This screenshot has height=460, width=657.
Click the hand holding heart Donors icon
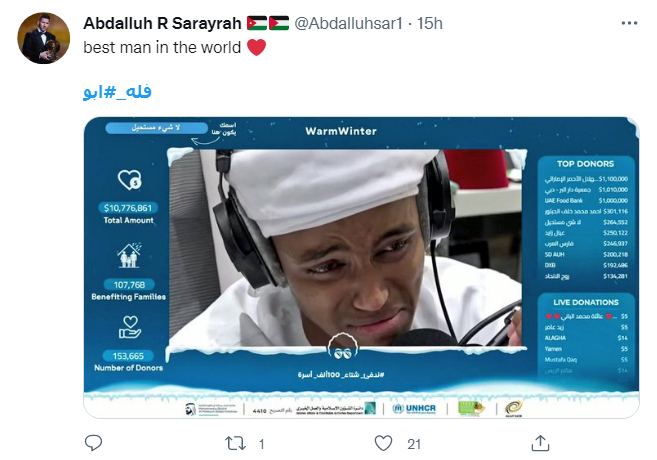[129, 328]
